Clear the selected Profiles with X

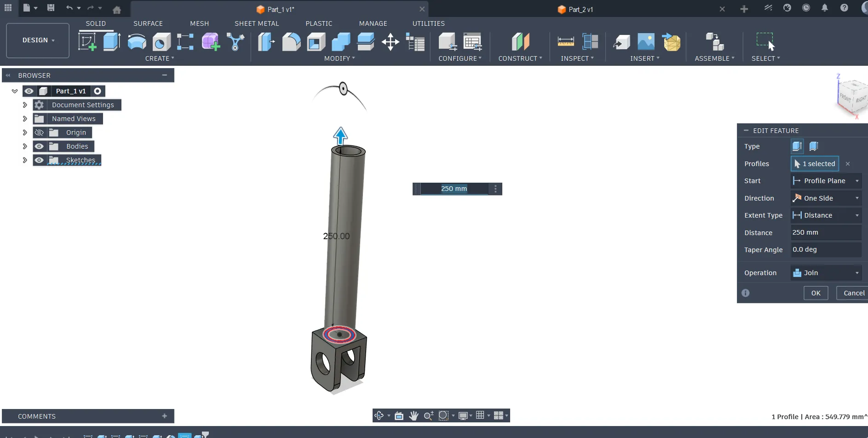[x=848, y=164]
